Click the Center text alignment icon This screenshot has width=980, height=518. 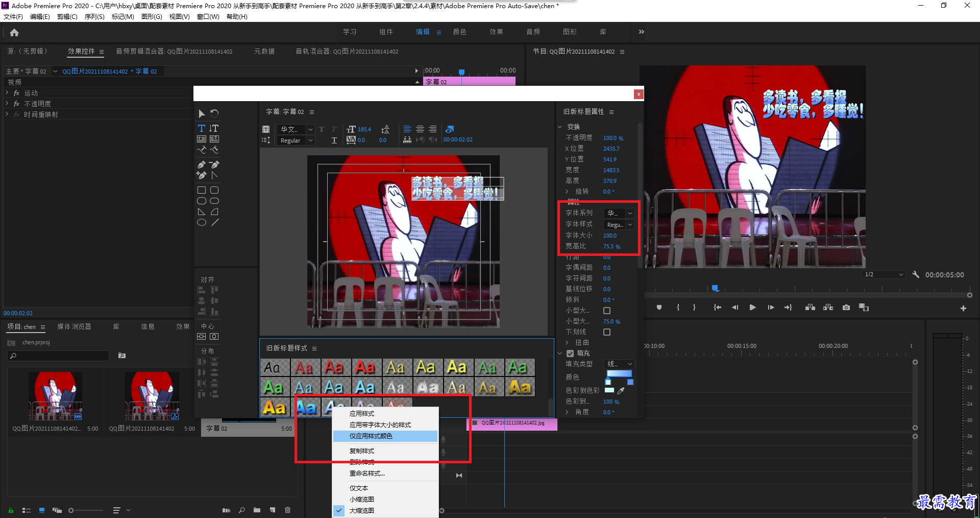420,129
